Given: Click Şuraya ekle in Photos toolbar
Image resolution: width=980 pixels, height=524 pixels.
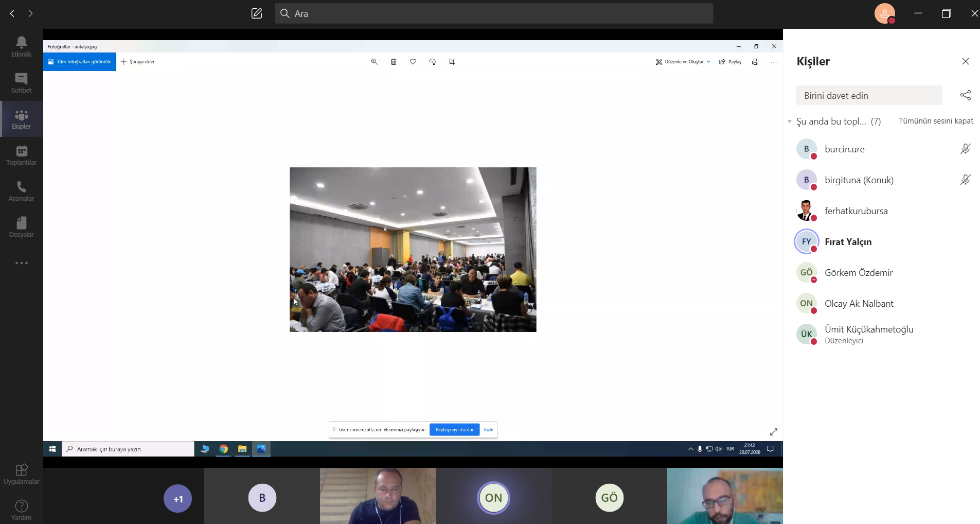Looking at the screenshot, I should click(x=137, y=62).
